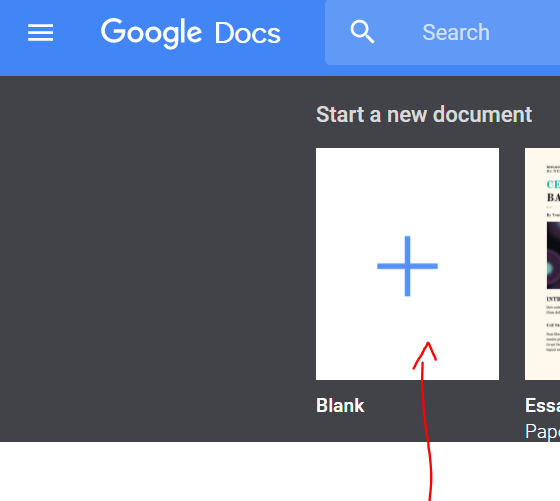Click the word Docs in header
The height and width of the screenshot is (501, 560).
coord(248,33)
